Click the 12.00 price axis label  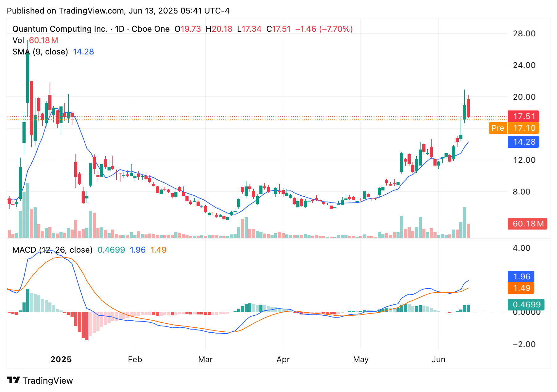click(524, 160)
